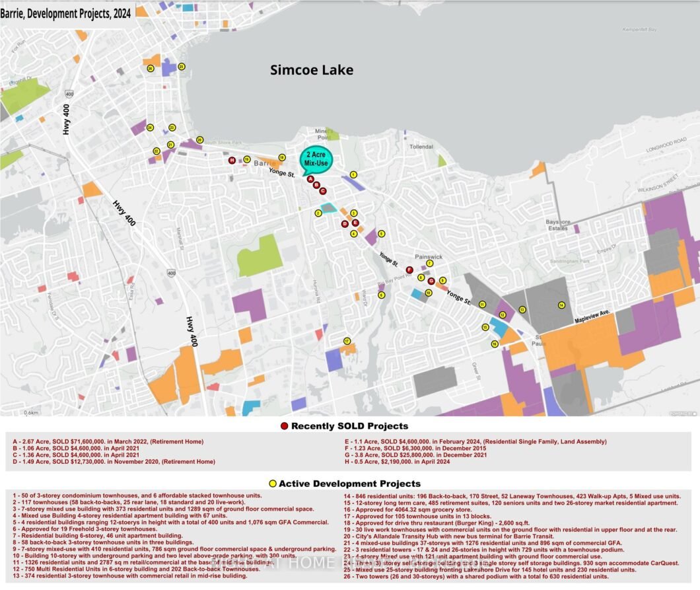
Task: Select yellow project marker 14
Action: pos(561,305)
